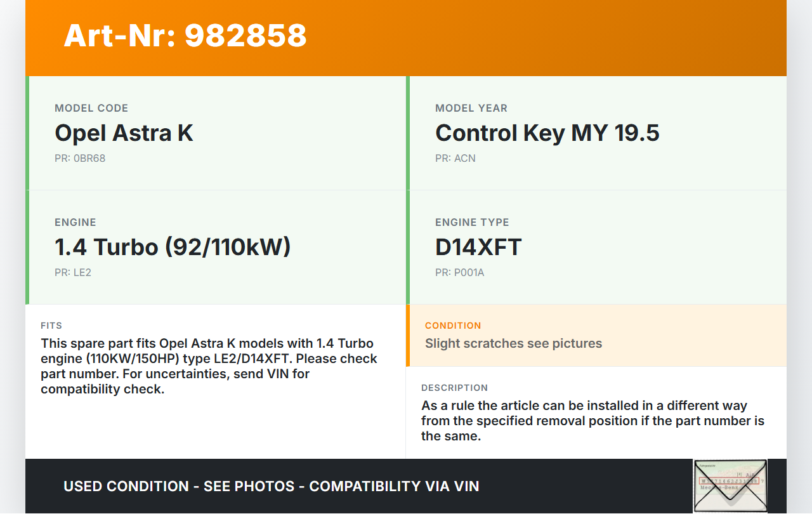Select the 1.4 Turbo (92/110kW) engine value
The width and height of the screenshot is (812, 514).
tap(173, 247)
